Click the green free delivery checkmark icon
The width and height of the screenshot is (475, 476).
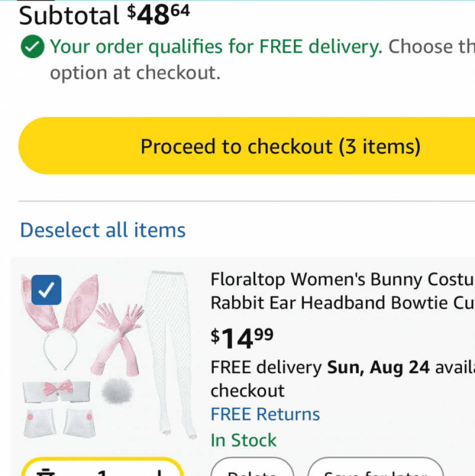coord(33,47)
